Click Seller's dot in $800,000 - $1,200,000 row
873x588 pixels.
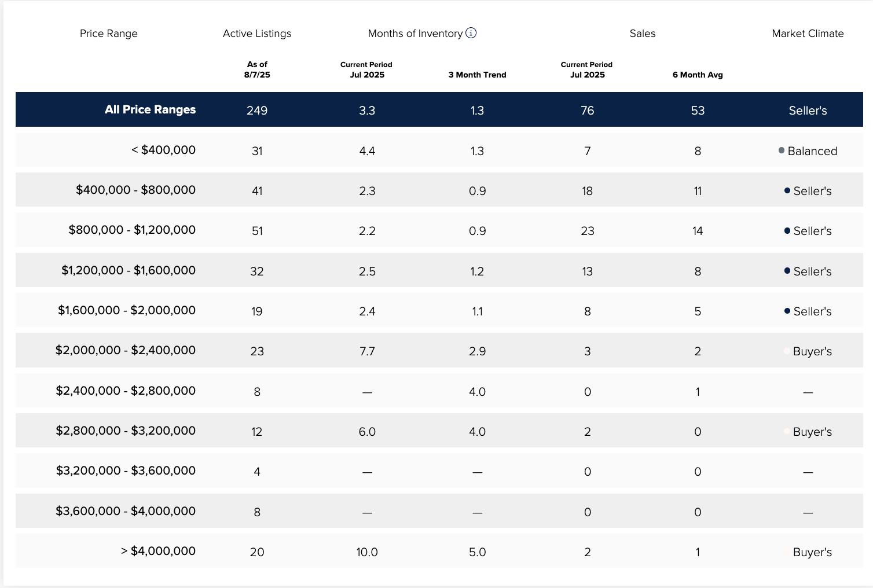(787, 230)
